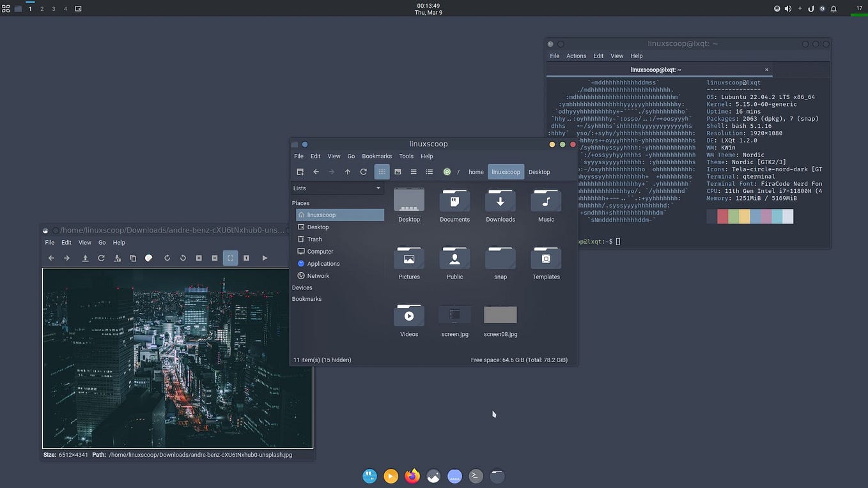The image size is (868, 488).
Task: Copy the image to clipboard
Action: point(133,258)
